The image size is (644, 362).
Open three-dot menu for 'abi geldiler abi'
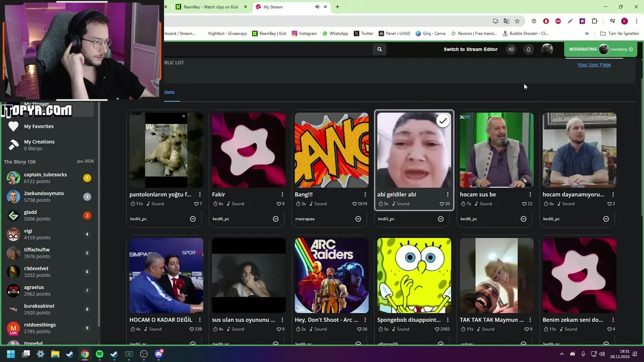pyautogui.click(x=448, y=195)
